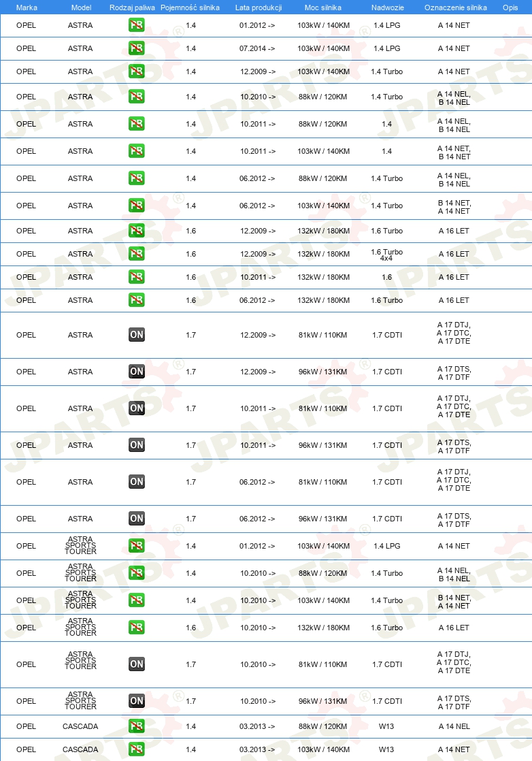This screenshot has height=761, width=532.
Task: Click petrol icon for Sports Tourer 1.6 A 16 LET
Action: pyautogui.click(x=136, y=627)
